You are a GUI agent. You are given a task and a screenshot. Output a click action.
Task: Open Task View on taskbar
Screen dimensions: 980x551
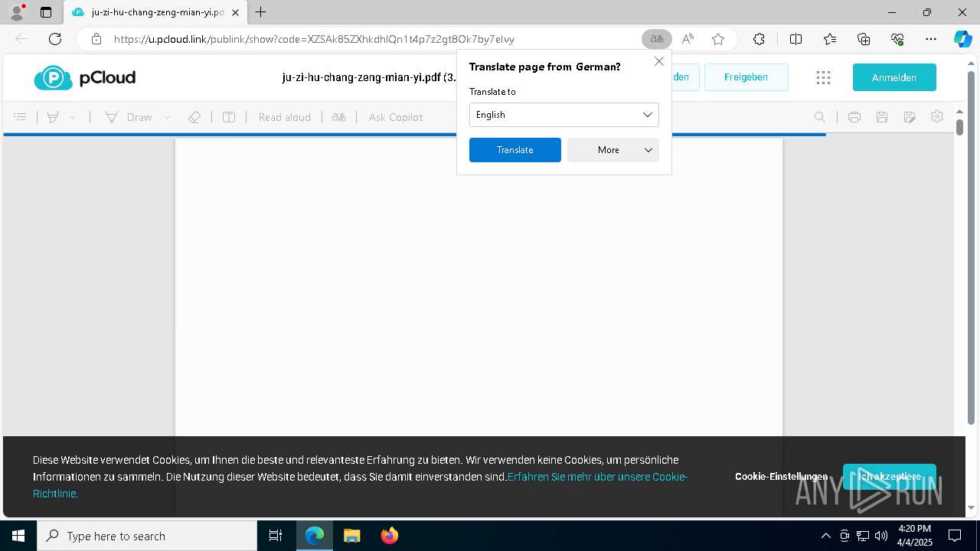[276, 536]
